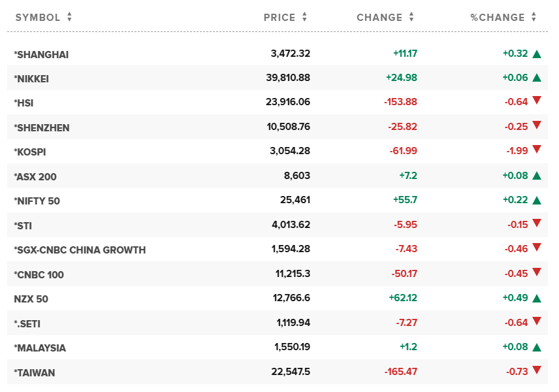
Task: Open the *SGX-CNBC CHINA GROWTH link
Action: click(80, 250)
